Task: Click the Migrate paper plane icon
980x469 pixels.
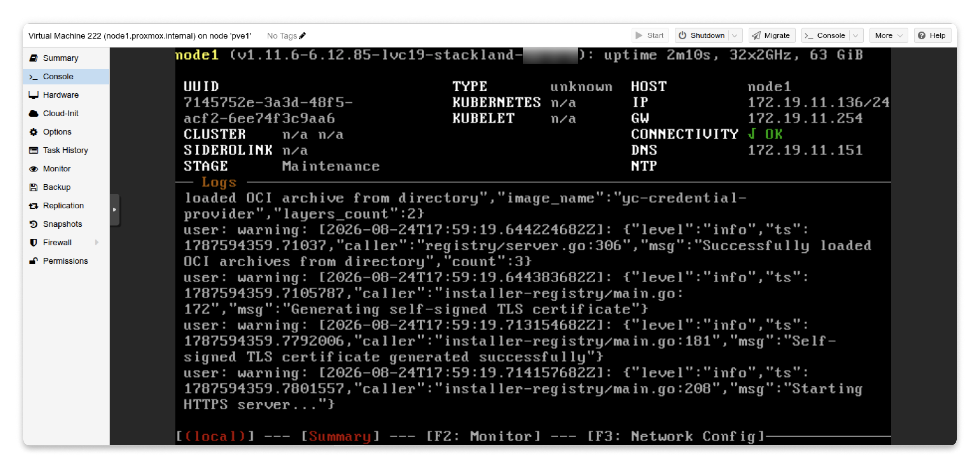Action: (x=756, y=35)
